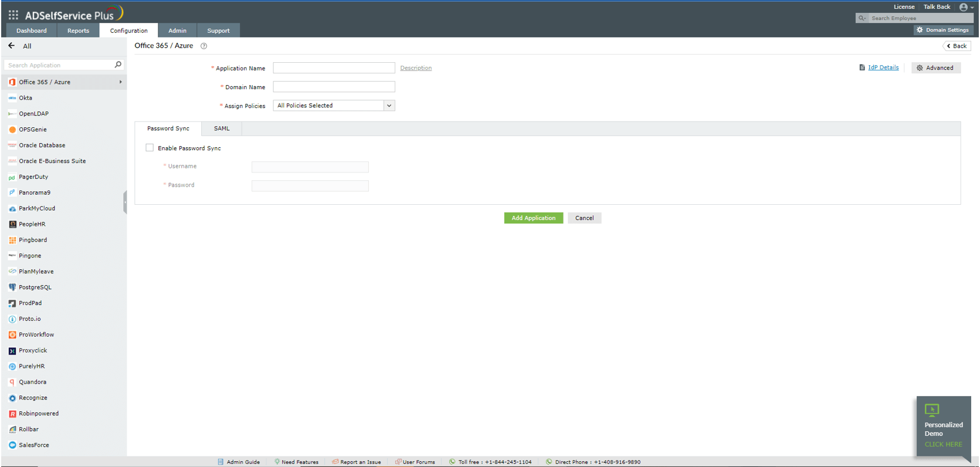980x467 pixels.
Task: Click the Okta app icon
Action: (12, 98)
